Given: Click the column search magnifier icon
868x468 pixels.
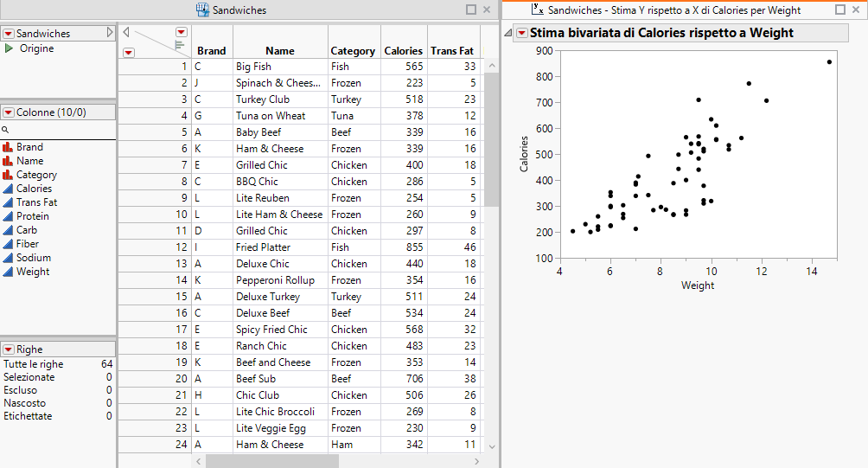Looking at the screenshot, I should point(5,130).
